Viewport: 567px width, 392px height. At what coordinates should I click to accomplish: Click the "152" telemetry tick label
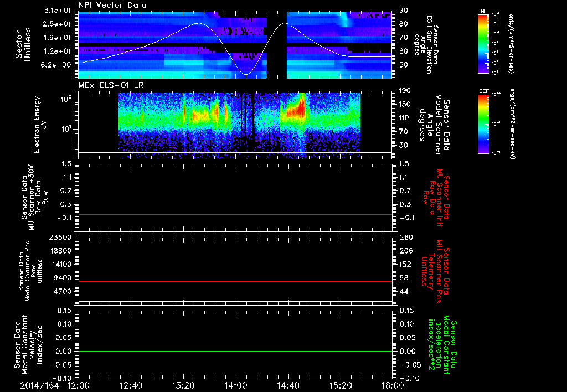click(405, 264)
